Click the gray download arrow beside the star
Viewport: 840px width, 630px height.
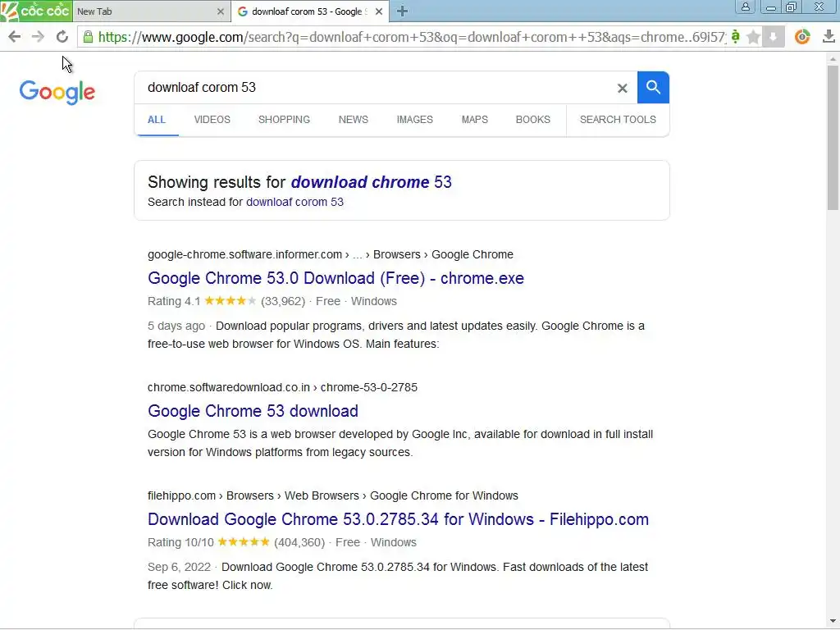[773, 36]
